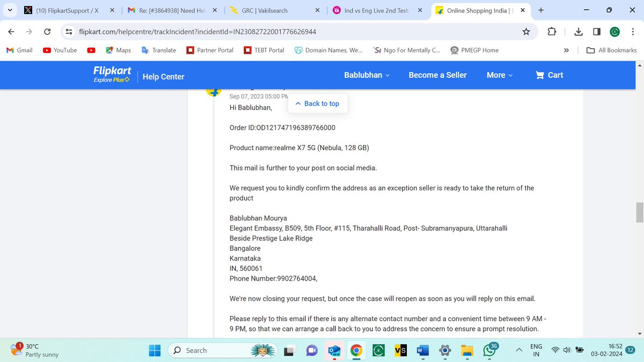This screenshot has height=362, width=644.
Task: Click the Order ID OD121747196389766000 text
Action: [x=283, y=128]
